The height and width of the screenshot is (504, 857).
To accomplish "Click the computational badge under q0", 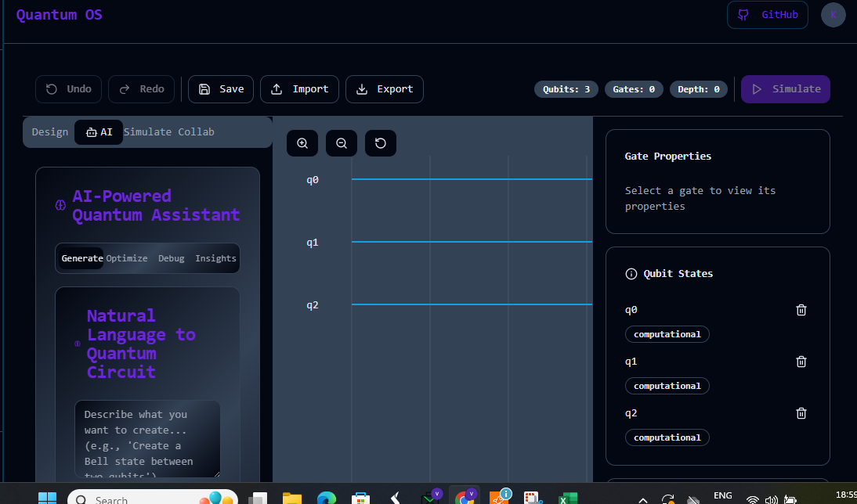I will point(667,334).
